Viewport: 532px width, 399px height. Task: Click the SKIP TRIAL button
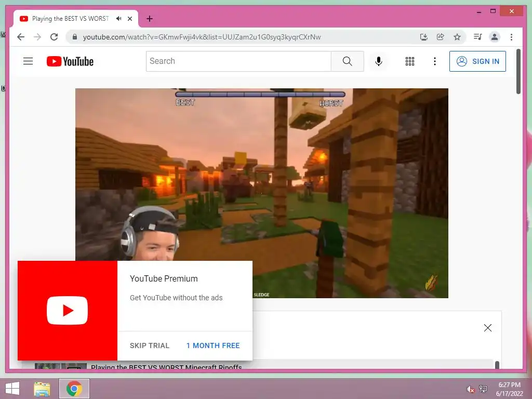coord(149,345)
